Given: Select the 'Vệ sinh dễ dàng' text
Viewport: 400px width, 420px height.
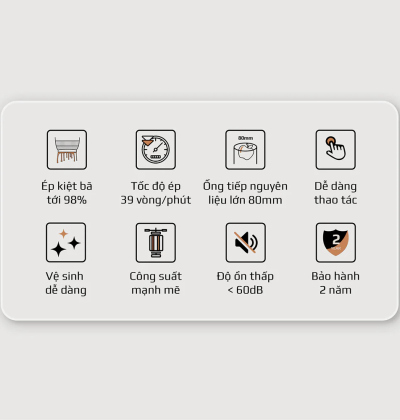Looking at the screenshot, I should 66,283.
